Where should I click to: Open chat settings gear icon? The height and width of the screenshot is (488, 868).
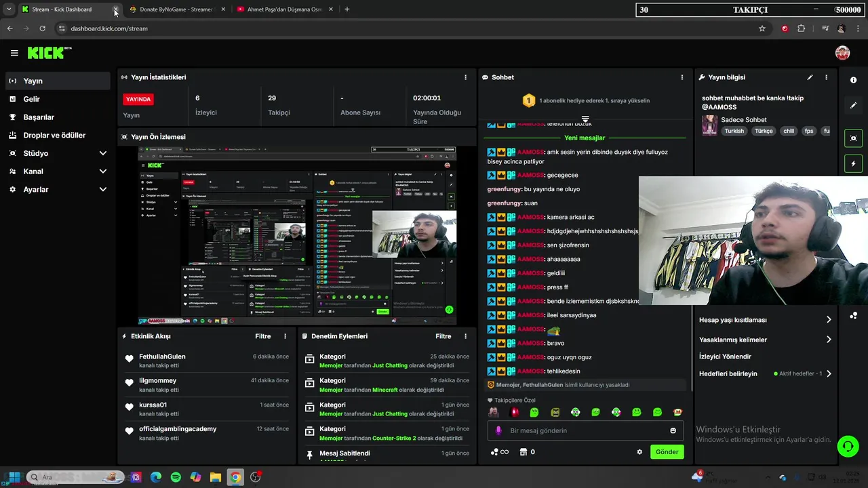click(639, 452)
